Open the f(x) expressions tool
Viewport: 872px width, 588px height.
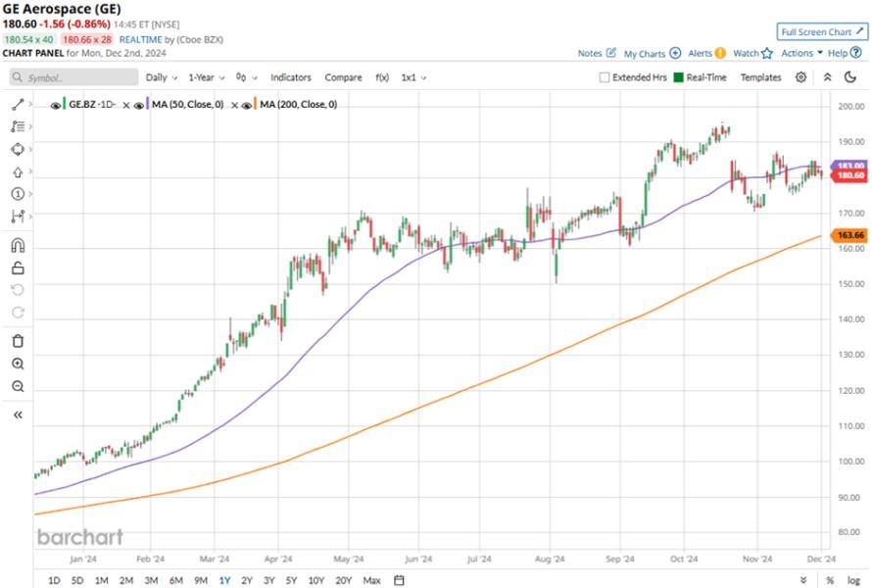[x=382, y=77]
